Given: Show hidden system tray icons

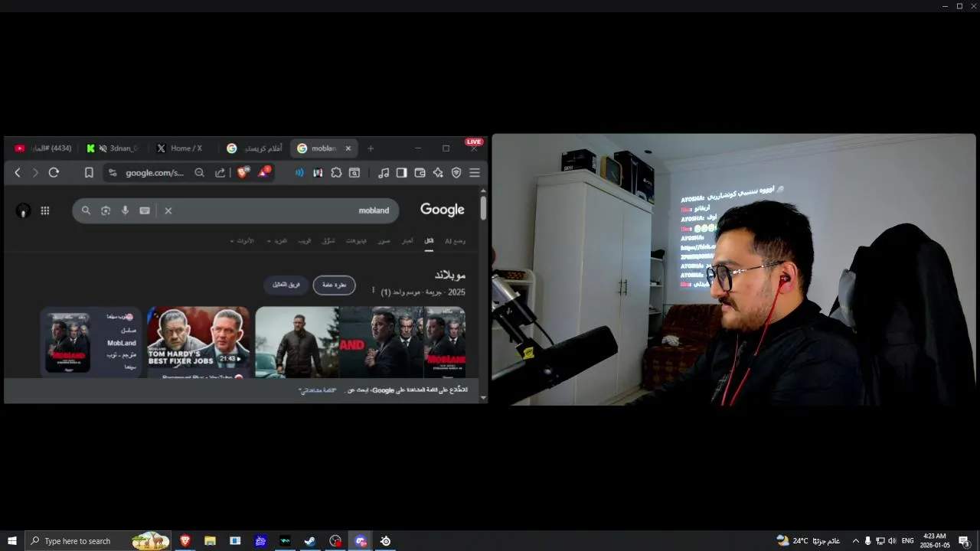Looking at the screenshot, I should click(855, 541).
